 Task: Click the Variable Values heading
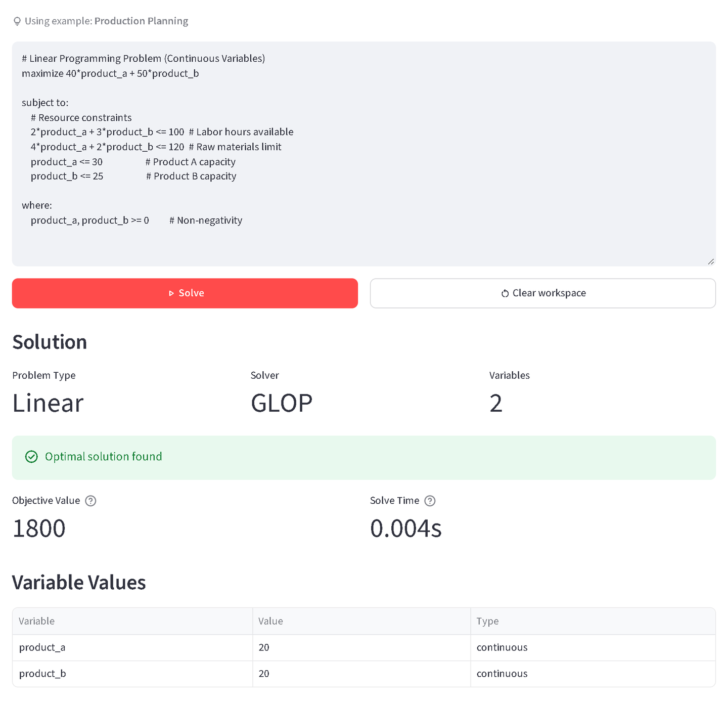click(79, 583)
